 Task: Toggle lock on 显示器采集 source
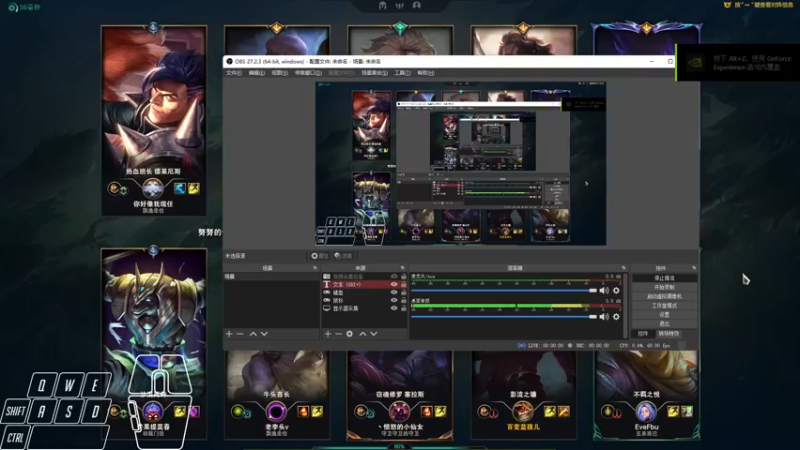[404, 309]
